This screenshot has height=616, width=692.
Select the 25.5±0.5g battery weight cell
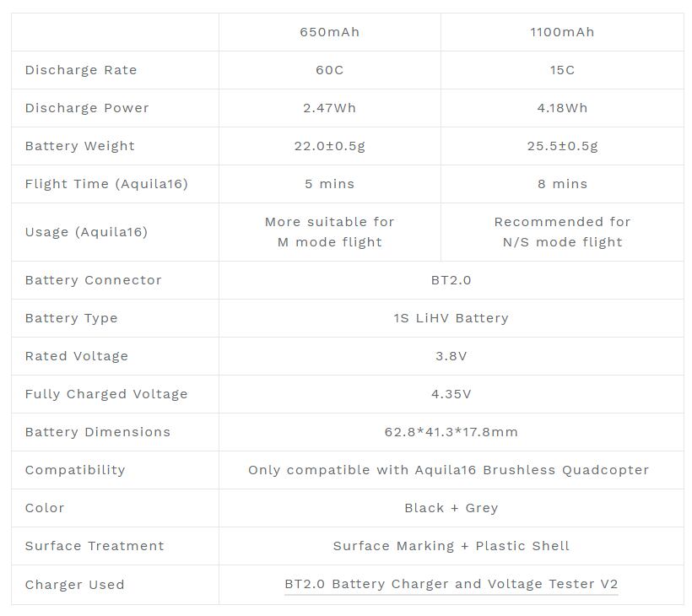coord(562,146)
